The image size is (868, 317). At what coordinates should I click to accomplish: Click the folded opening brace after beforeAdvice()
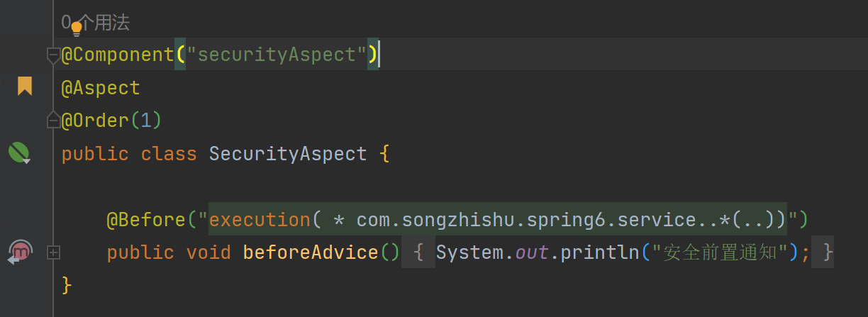coord(419,252)
